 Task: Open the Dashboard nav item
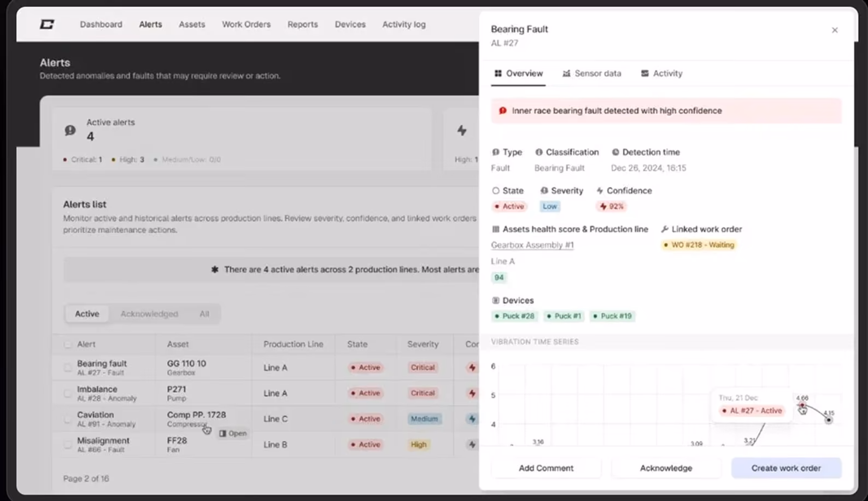click(101, 25)
